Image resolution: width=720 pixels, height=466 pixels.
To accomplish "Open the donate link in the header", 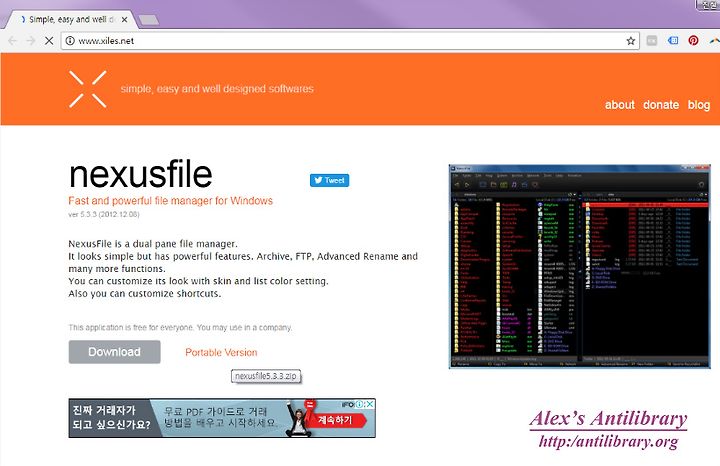I will (x=661, y=105).
